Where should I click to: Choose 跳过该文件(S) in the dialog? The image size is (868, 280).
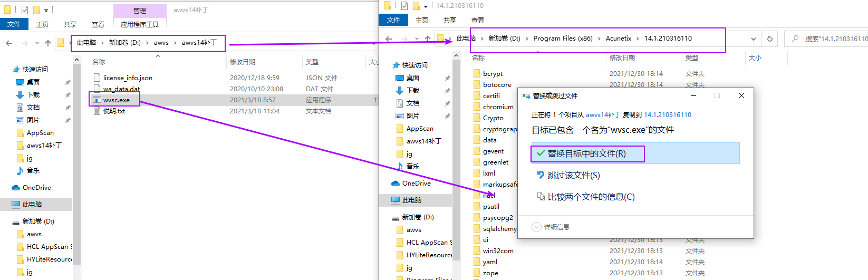(x=573, y=175)
